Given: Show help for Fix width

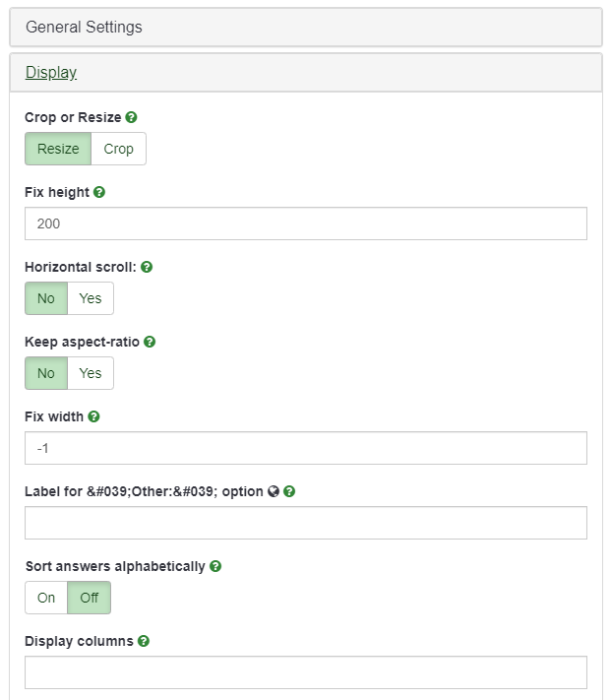Looking at the screenshot, I should 94,416.
